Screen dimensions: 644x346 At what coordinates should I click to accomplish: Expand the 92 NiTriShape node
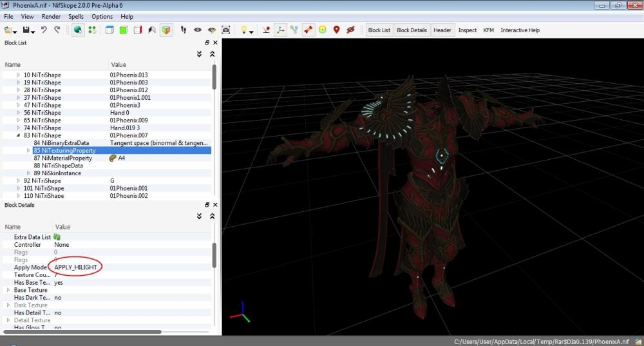coord(18,180)
